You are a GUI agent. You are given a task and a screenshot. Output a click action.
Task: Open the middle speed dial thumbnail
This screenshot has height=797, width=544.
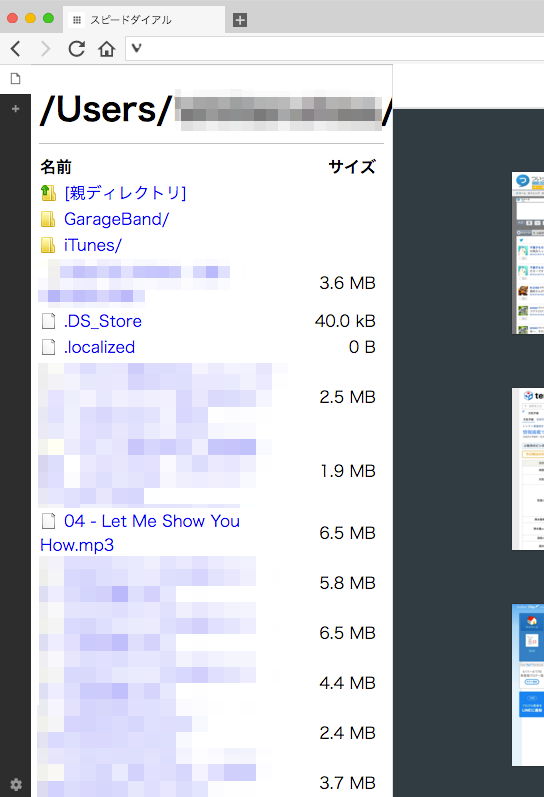point(528,469)
